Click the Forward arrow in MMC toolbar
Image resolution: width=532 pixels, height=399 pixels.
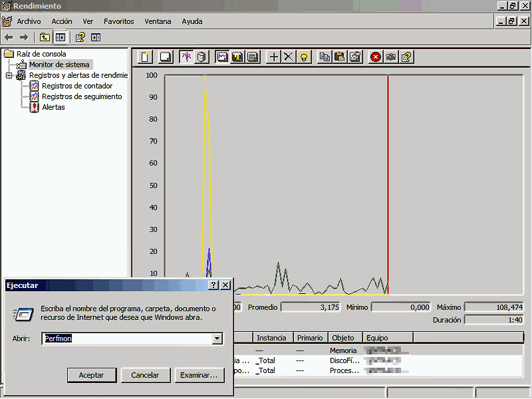24,37
